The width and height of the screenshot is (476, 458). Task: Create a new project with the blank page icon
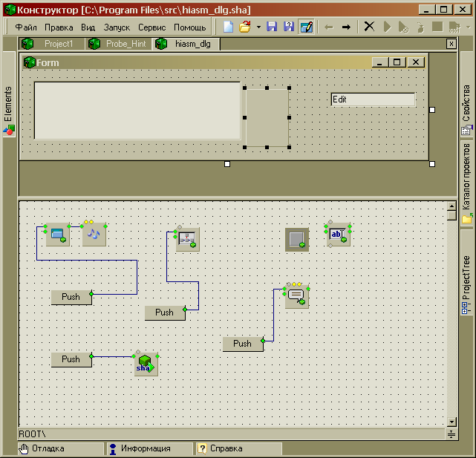click(228, 27)
